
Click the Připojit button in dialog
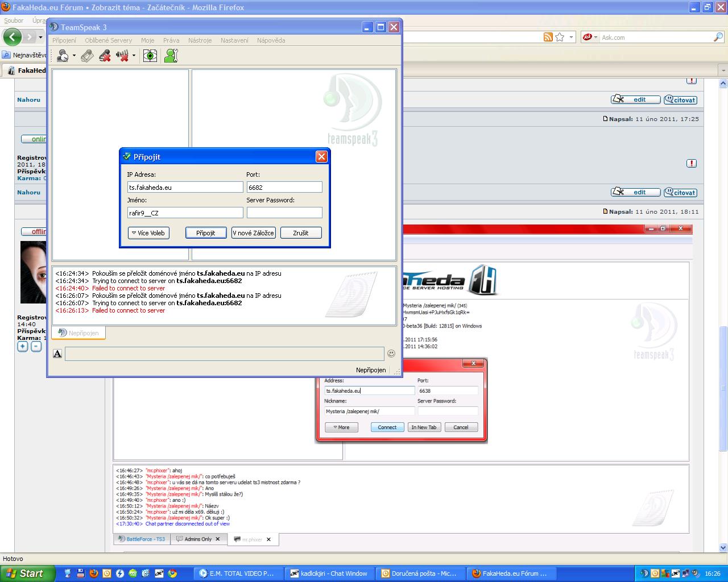point(206,232)
